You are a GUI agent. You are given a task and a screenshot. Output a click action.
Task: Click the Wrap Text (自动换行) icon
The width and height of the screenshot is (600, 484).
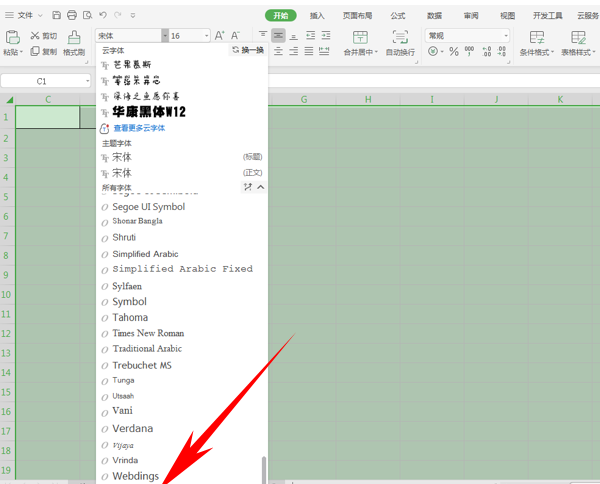tap(400, 37)
